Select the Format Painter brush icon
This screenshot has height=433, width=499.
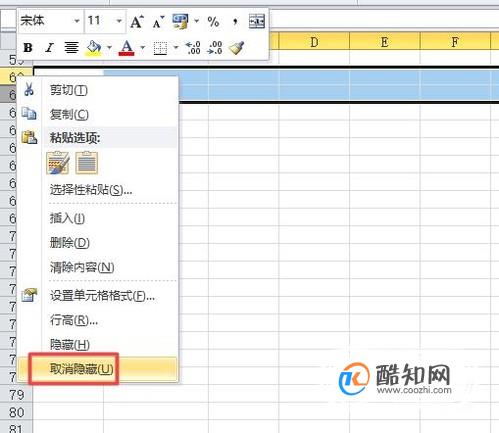pos(236,48)
